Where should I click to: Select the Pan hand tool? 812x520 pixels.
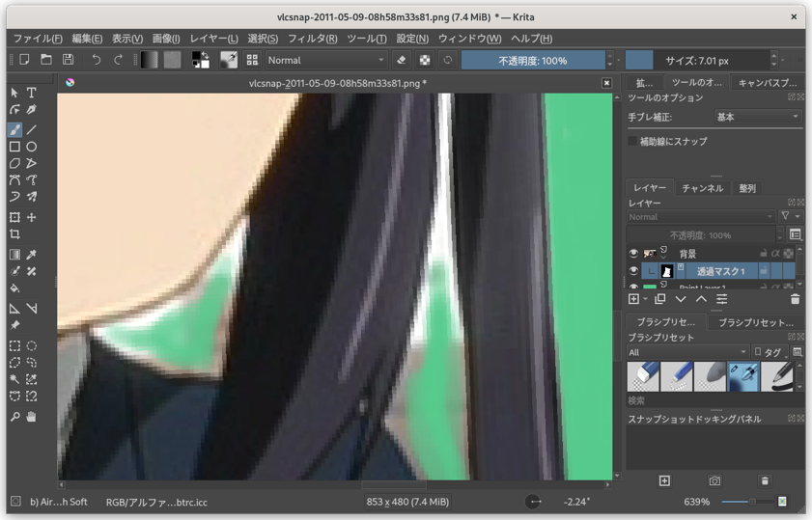tap(32, 417)
